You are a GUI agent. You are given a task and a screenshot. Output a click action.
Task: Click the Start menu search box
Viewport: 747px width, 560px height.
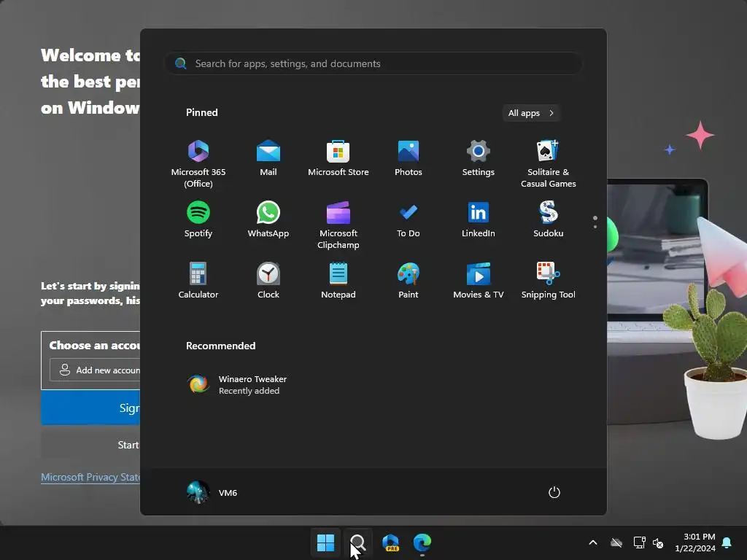coord(373,63)
